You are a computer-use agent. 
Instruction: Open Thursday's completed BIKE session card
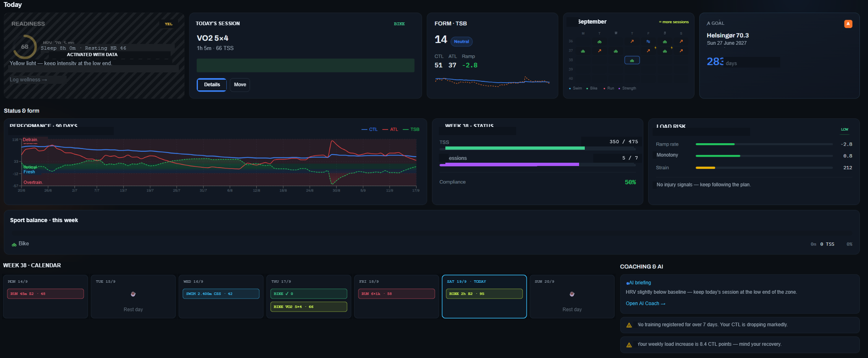pos(309,294)
